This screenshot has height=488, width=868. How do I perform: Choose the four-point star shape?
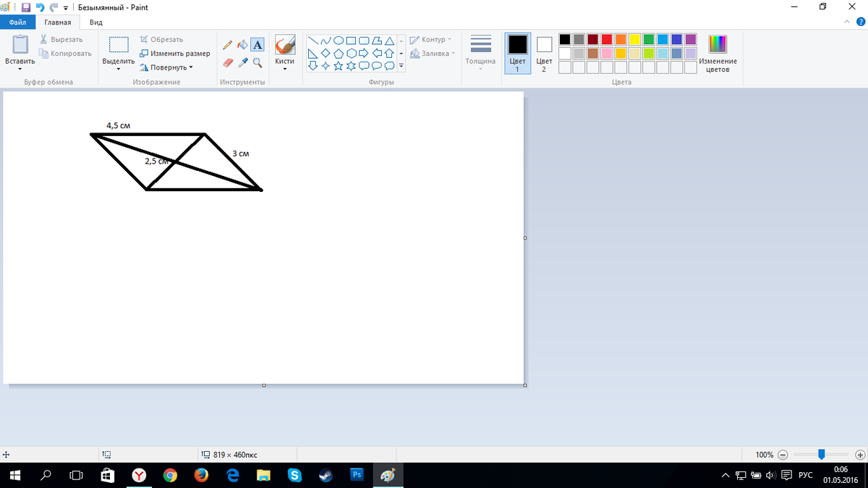pos(325,66)
